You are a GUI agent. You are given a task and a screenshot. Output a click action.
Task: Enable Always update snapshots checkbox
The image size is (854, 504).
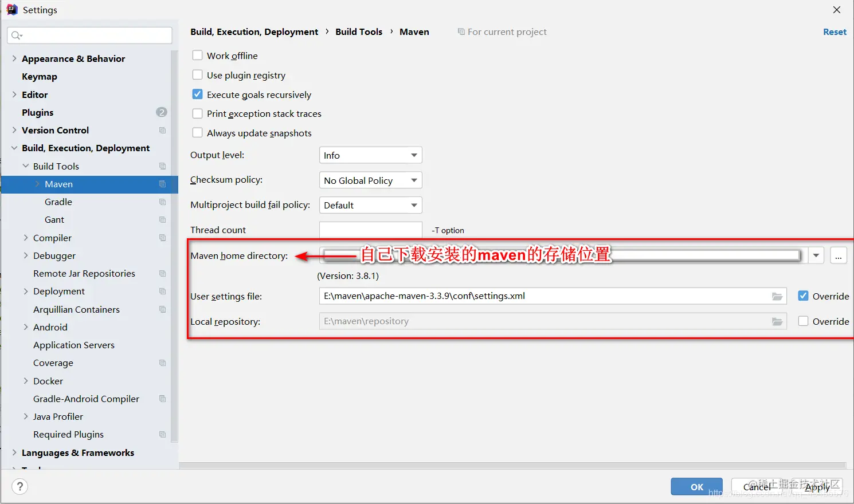(197, 133)
